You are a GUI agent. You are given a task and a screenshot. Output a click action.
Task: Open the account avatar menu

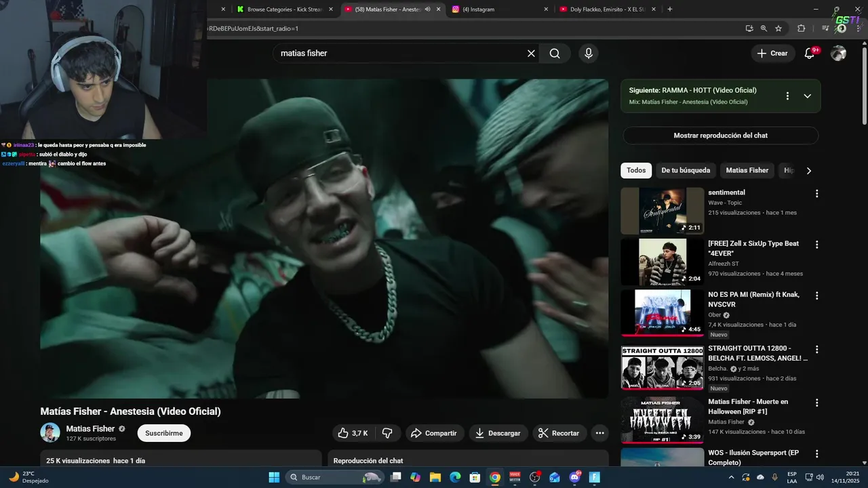pos(839,54)
